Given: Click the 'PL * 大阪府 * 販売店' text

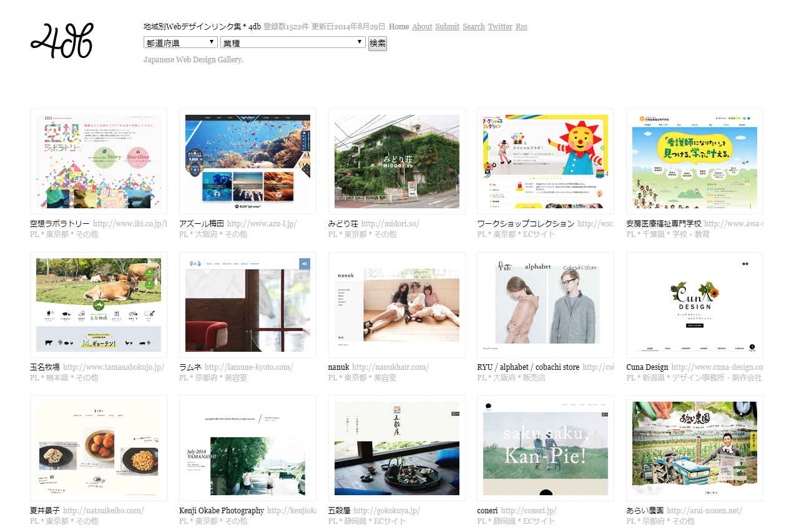Looking at the screenshot, I should point(511,378).
